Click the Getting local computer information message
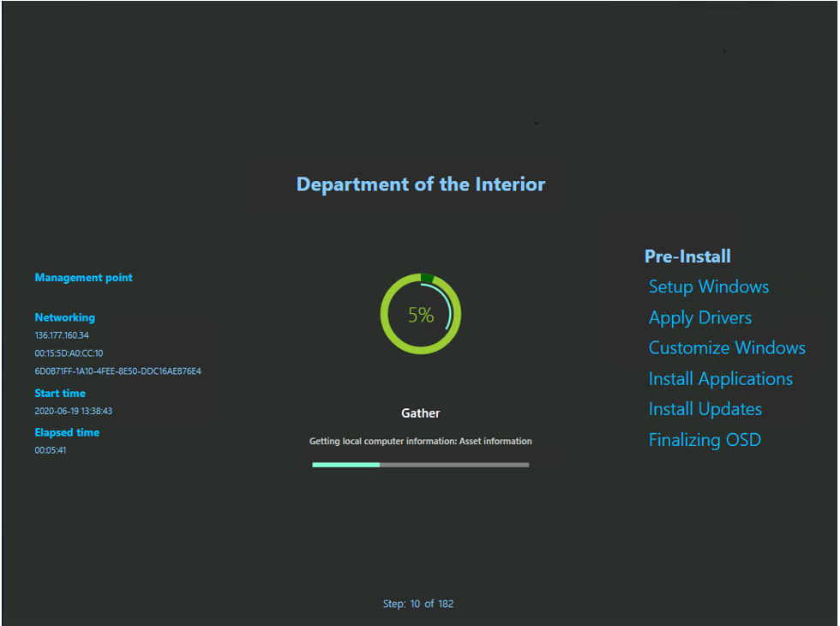Screen dimensions: 840x626 point(421,441)
